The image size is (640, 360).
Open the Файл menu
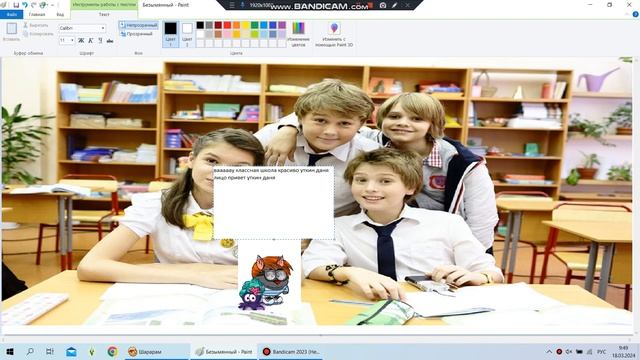11,14
